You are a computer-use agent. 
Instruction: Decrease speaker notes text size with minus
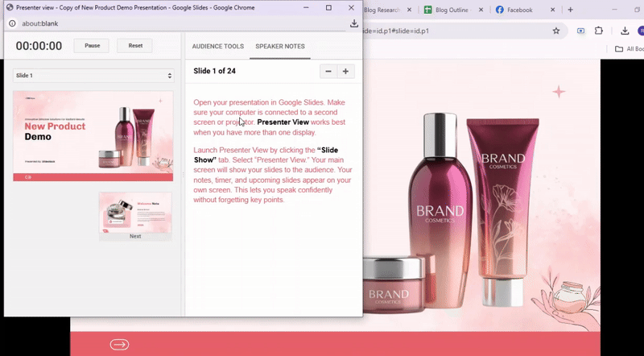[328, 71]
